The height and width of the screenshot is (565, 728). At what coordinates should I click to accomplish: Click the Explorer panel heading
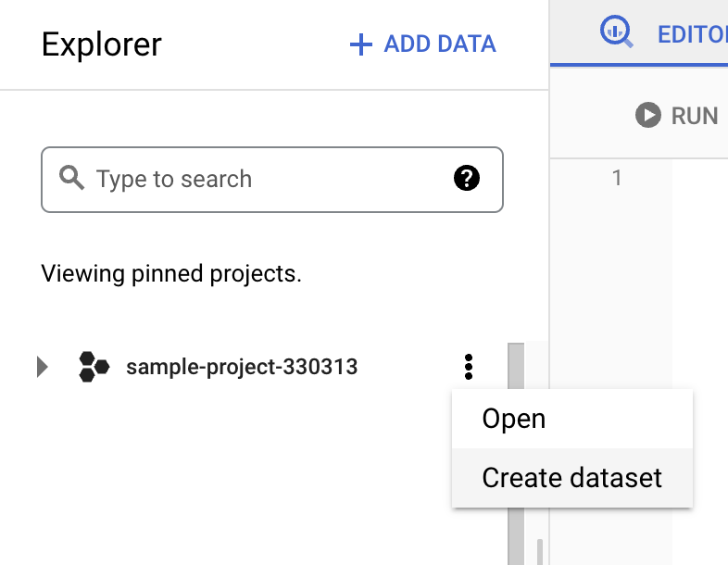pyautogui.click(x=102, y=44)
